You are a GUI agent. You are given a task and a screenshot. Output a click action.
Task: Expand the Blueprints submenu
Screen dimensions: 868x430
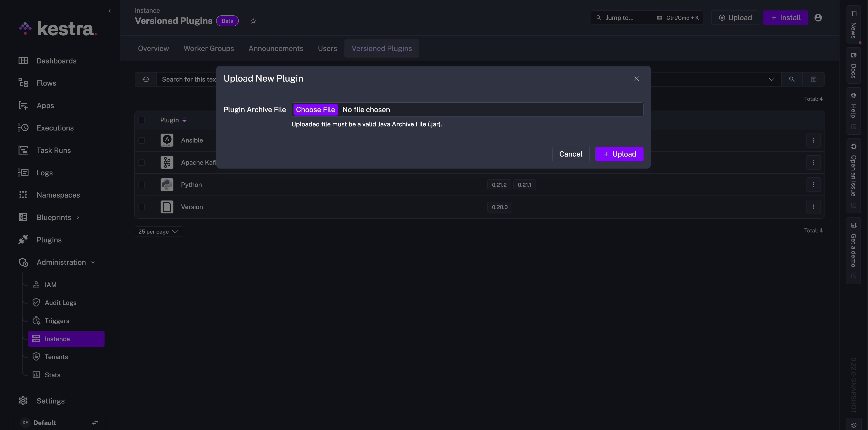click(x=78, y=217)
